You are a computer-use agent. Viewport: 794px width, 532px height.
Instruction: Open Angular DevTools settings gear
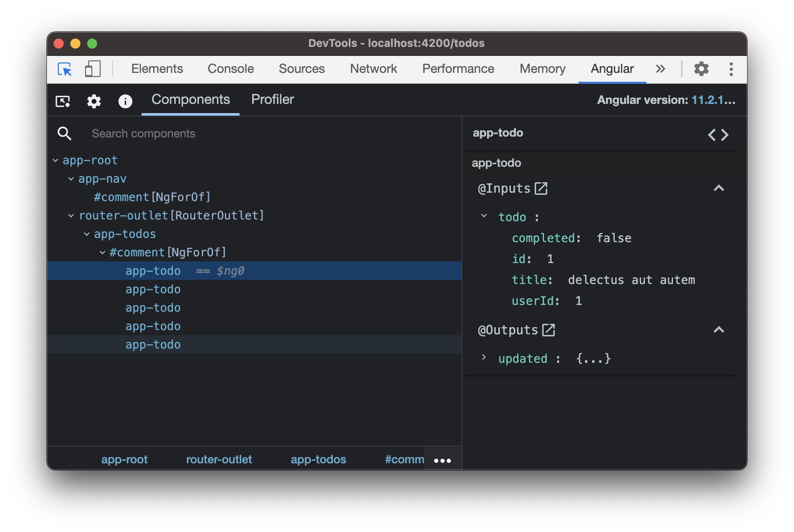point(94,101)
